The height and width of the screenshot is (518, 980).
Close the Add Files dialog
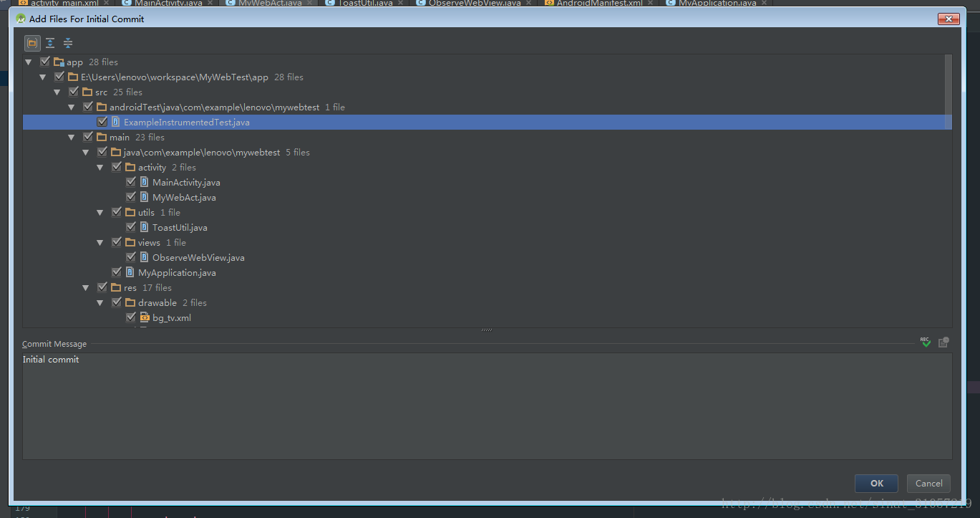click(949, 19)
